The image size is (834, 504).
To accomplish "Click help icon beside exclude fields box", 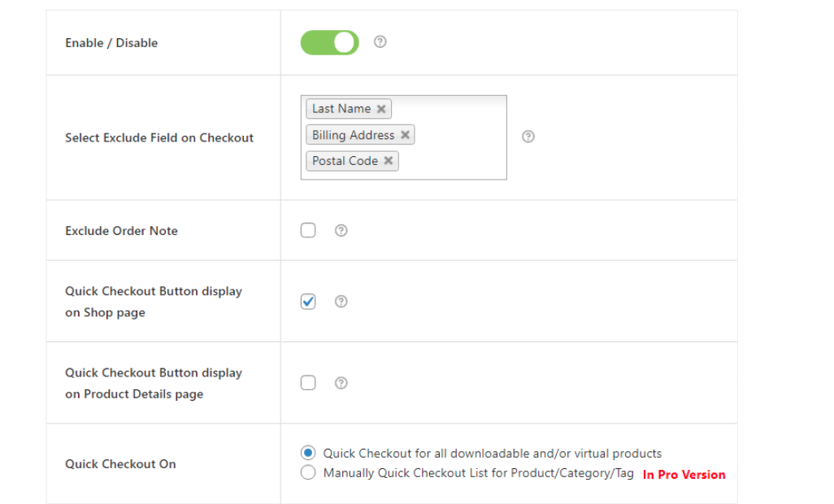I will pos(528,137).
